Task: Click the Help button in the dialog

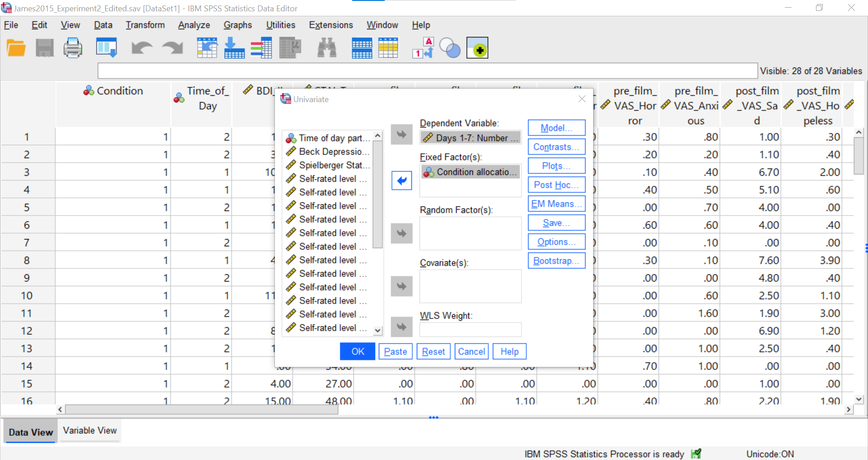Action: (509, 352)
